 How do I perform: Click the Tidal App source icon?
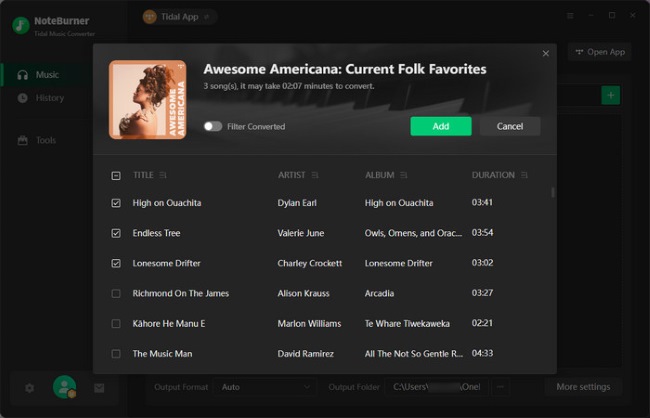[x=150, y=17]
